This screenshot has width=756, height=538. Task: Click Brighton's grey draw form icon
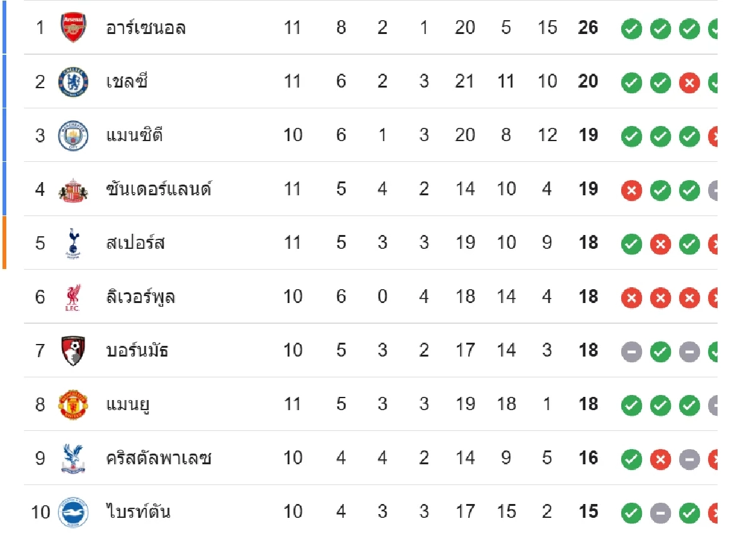click(660, 512)
